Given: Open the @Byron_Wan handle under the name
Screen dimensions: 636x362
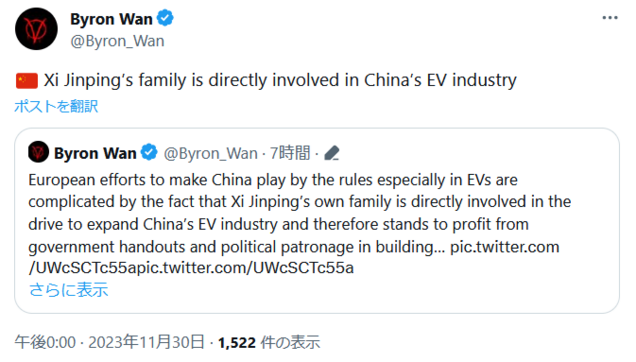Looking at the screenshot, I should pos(117,41).
